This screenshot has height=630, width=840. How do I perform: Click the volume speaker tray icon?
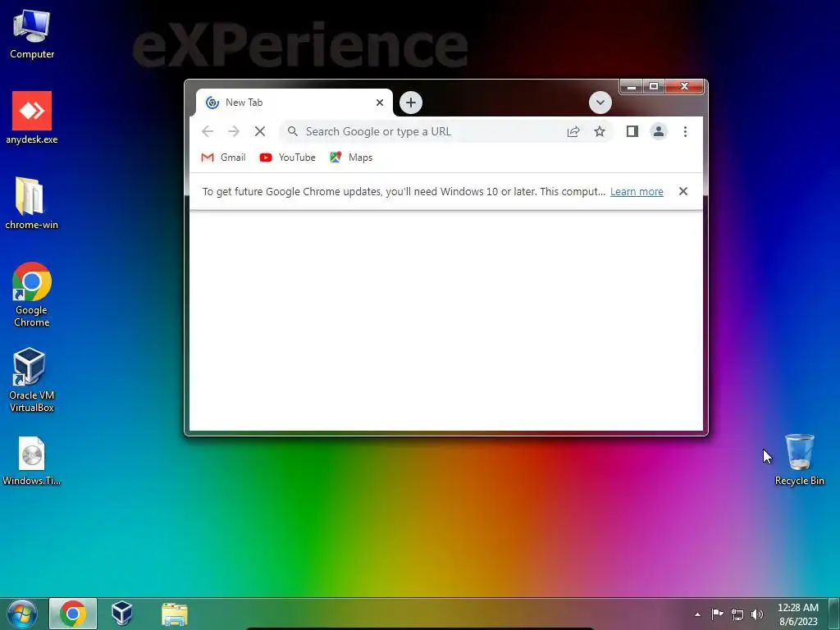[x=757, y=614]
